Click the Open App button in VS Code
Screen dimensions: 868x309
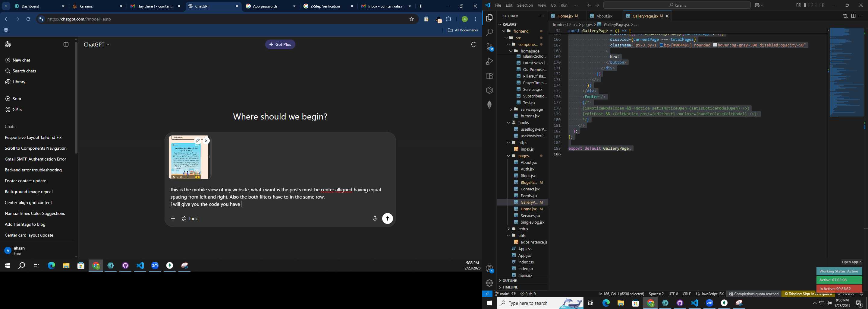point(851,262)
